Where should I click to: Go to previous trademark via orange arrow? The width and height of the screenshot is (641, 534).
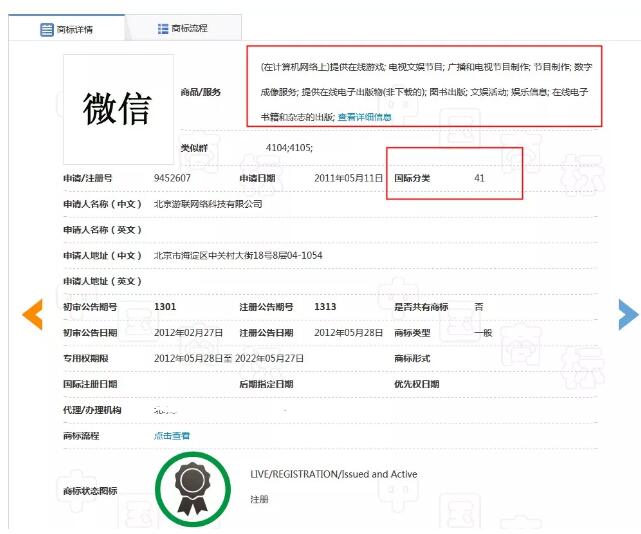coord(32,314)
